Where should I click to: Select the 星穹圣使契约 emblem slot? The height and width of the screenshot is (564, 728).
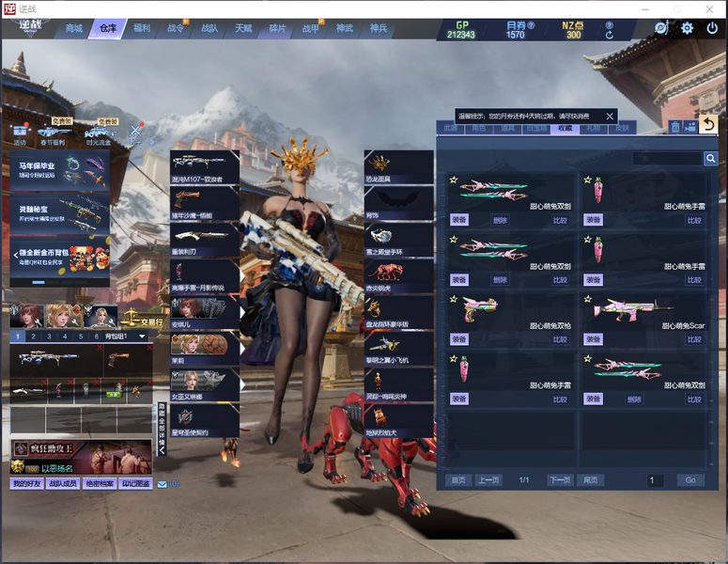205,420
